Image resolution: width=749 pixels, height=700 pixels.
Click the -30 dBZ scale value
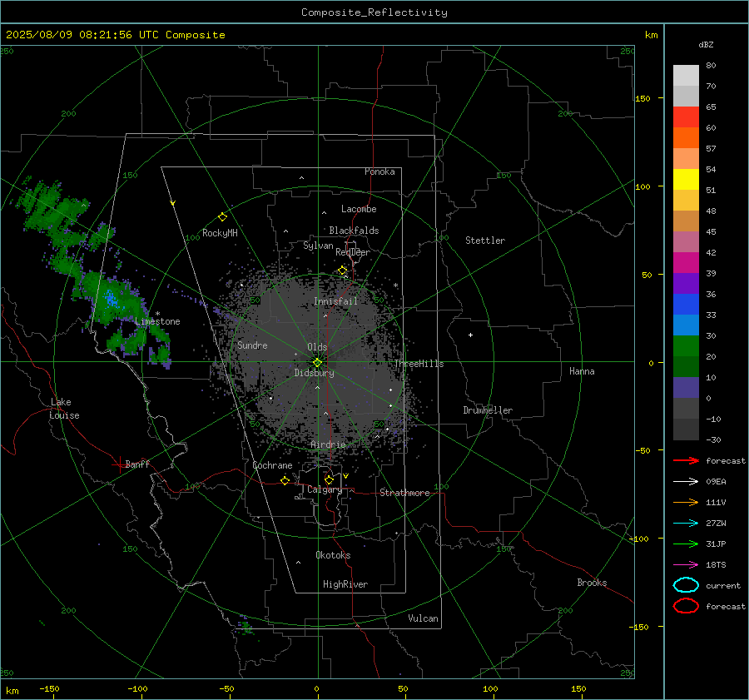point(714,439)
